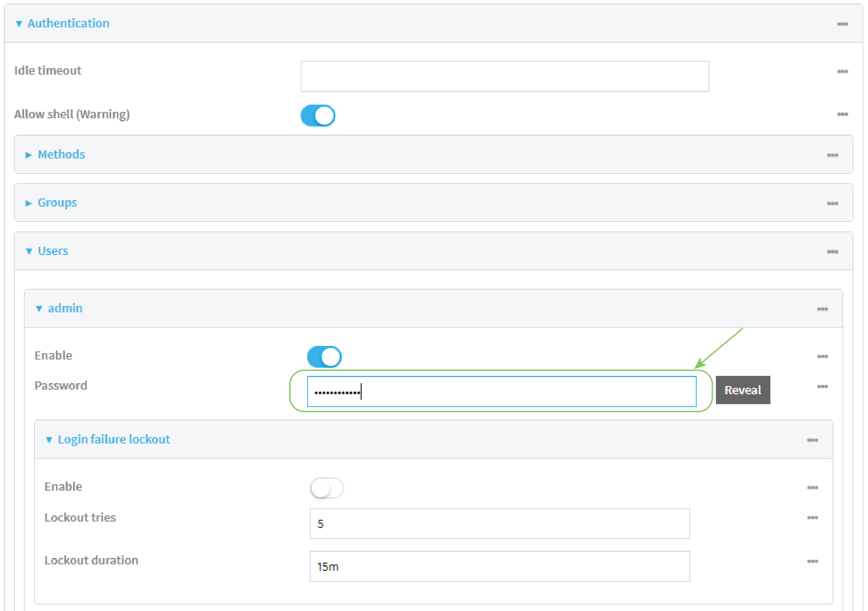Open the Methods section options menu
Screen dimensions: 868x611
click(833, 155)
